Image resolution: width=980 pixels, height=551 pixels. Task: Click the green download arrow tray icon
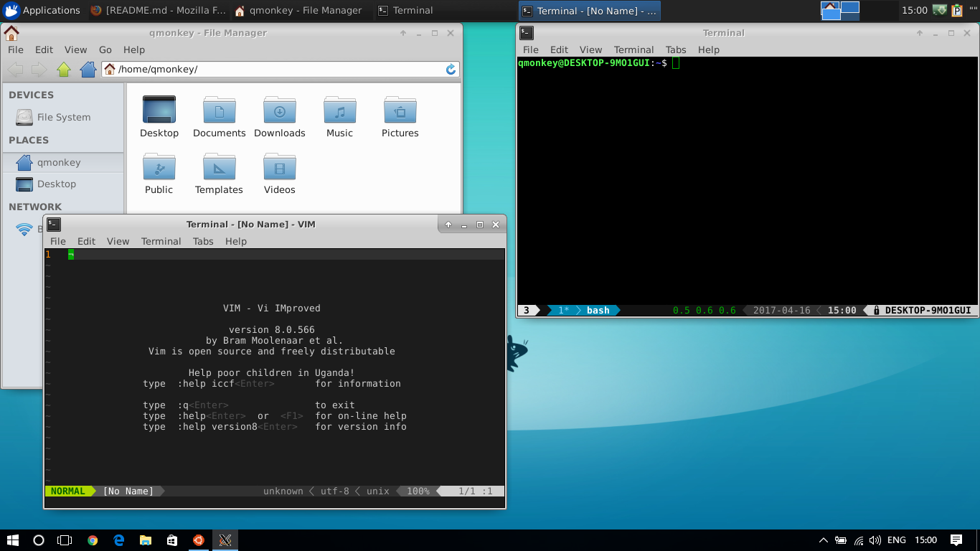click(x=941, y=10)
